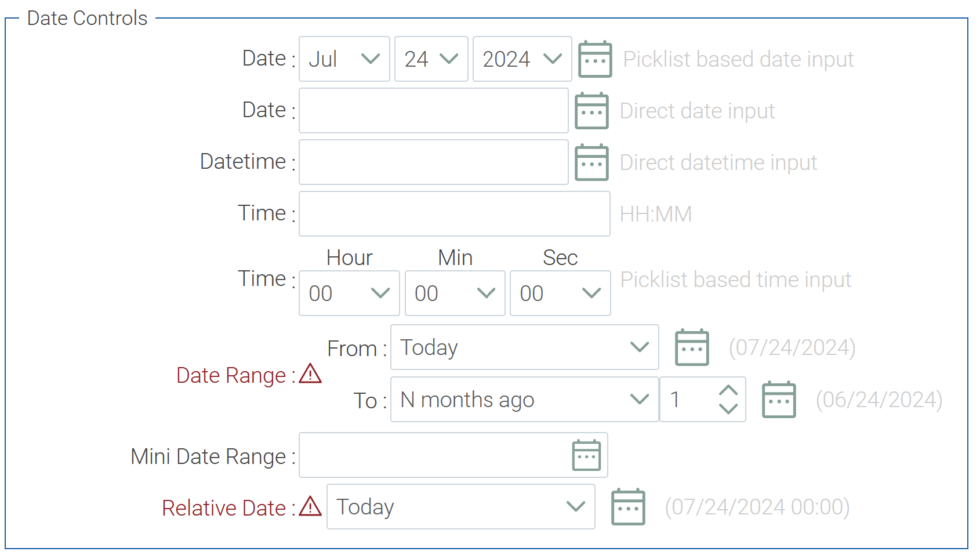Viewport: 980px width, 555px height.
Task: Open the From dropdown set to Today
Action: [524, 347]
